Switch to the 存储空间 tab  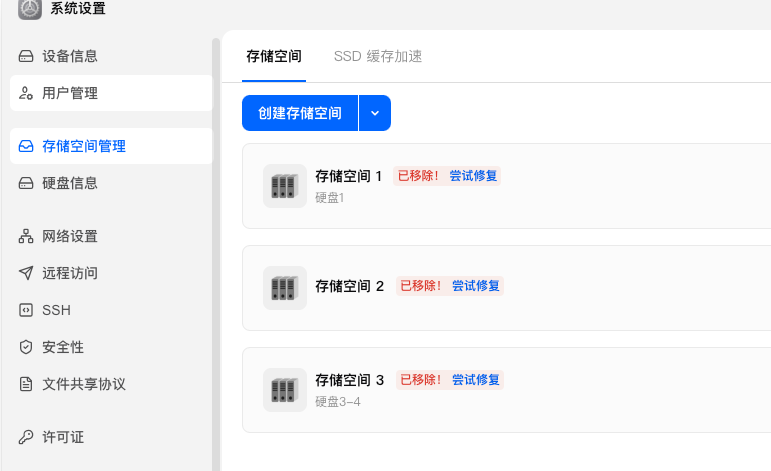click(x=274, y=57)
